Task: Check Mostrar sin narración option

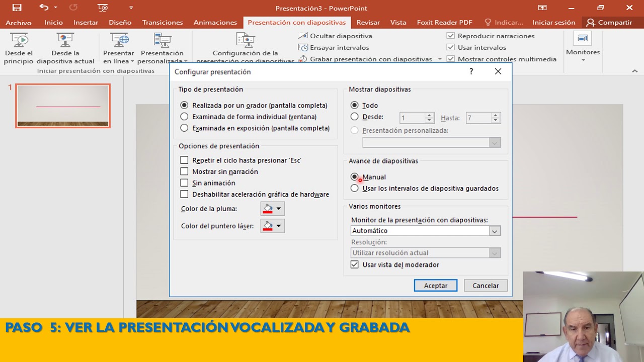Action: [184, 171]
